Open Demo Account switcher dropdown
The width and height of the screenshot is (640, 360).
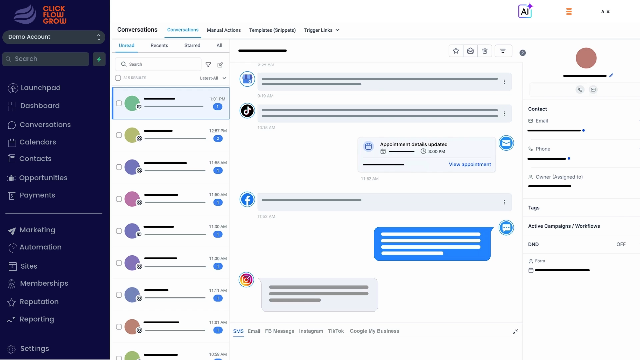click(53, 37)
